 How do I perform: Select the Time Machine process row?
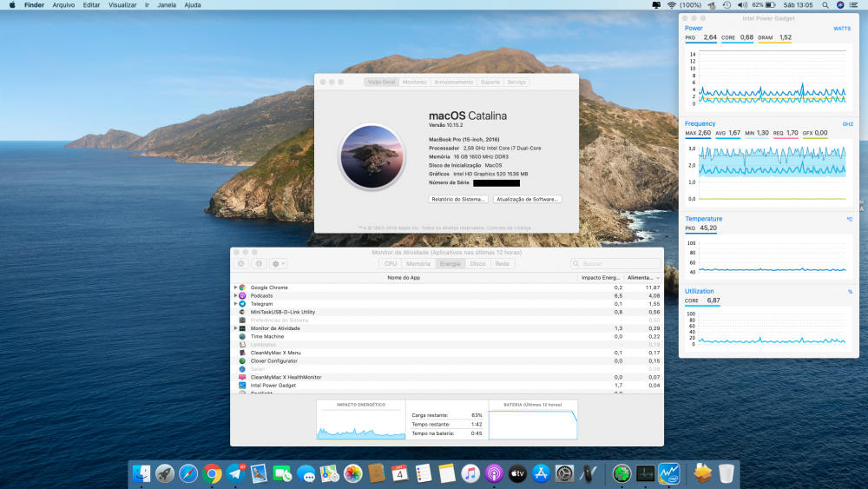click(447, 337)
